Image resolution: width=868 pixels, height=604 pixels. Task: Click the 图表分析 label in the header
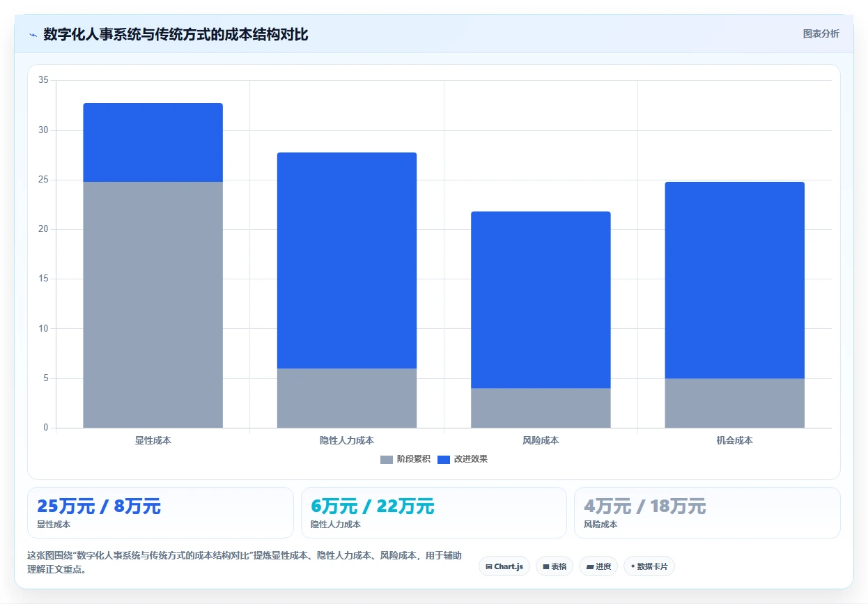click(x=821, y=33)
